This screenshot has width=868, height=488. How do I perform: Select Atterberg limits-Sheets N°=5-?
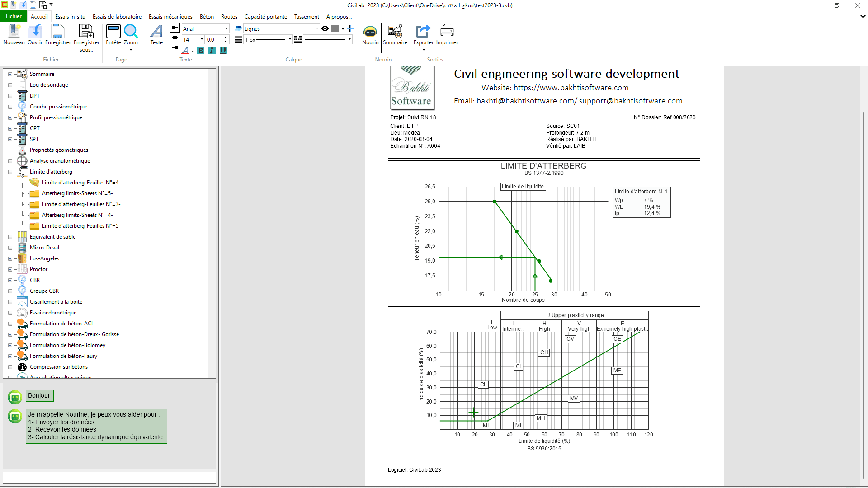click(x=77, y=193)
